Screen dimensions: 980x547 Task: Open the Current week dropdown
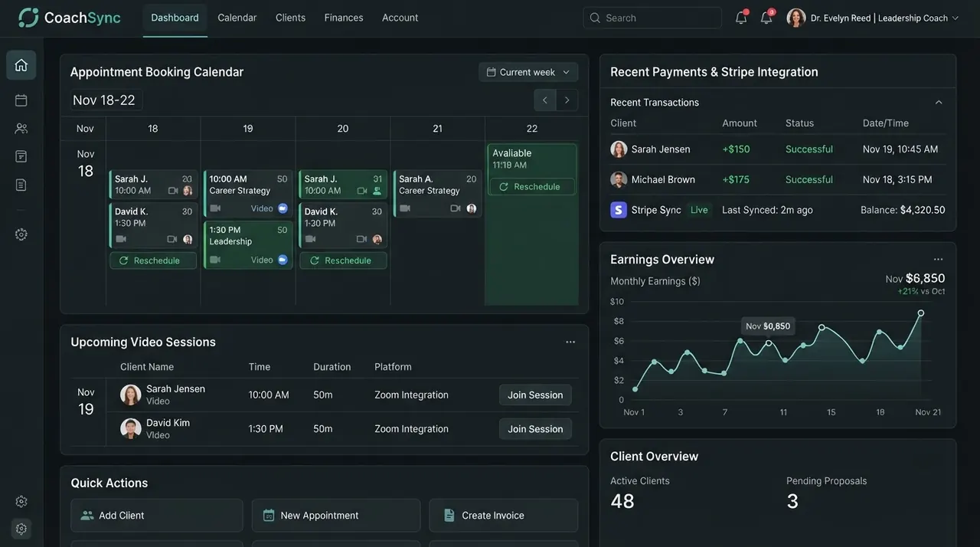click(x=528, y=72)
